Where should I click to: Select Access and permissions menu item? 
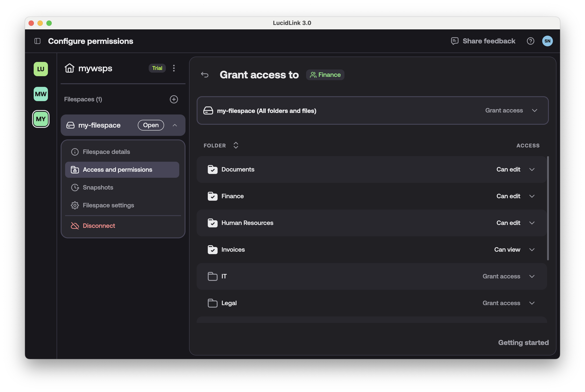coord(122,170)
